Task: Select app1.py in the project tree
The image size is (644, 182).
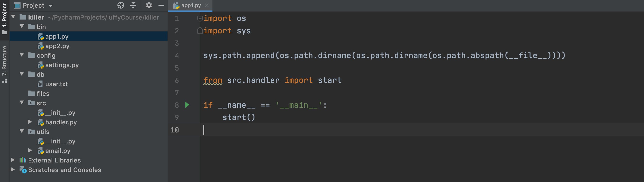Action: coord(89,36)
